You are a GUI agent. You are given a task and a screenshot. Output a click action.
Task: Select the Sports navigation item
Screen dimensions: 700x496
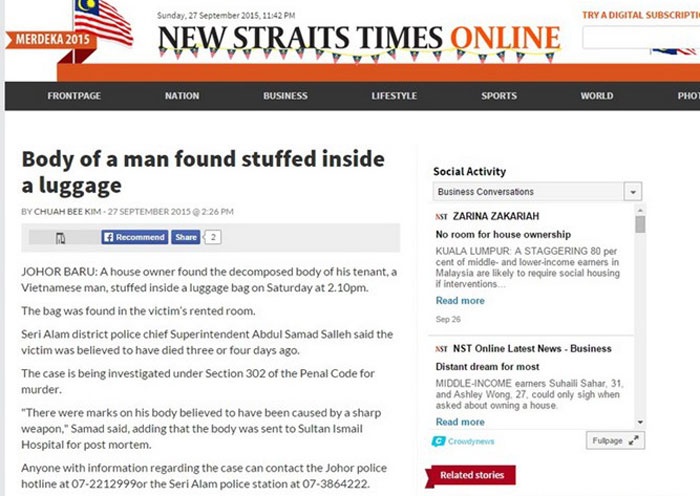point(499,96)
